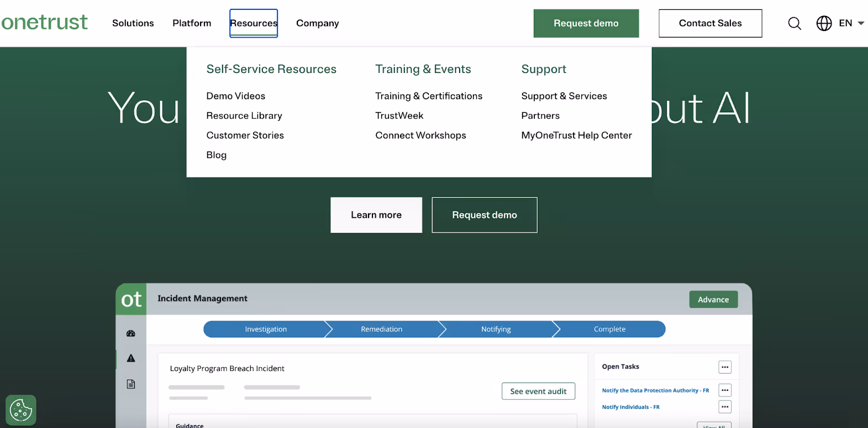Open Training & Certifications link

click(429, 96)
